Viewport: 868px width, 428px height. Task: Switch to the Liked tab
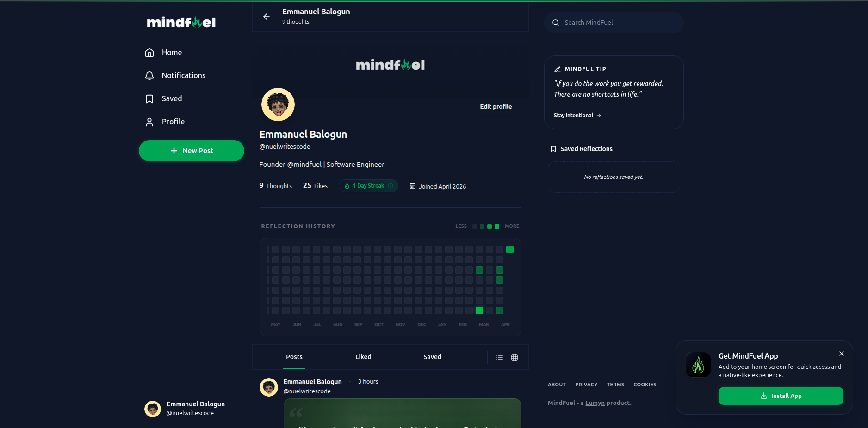[363, 357]
